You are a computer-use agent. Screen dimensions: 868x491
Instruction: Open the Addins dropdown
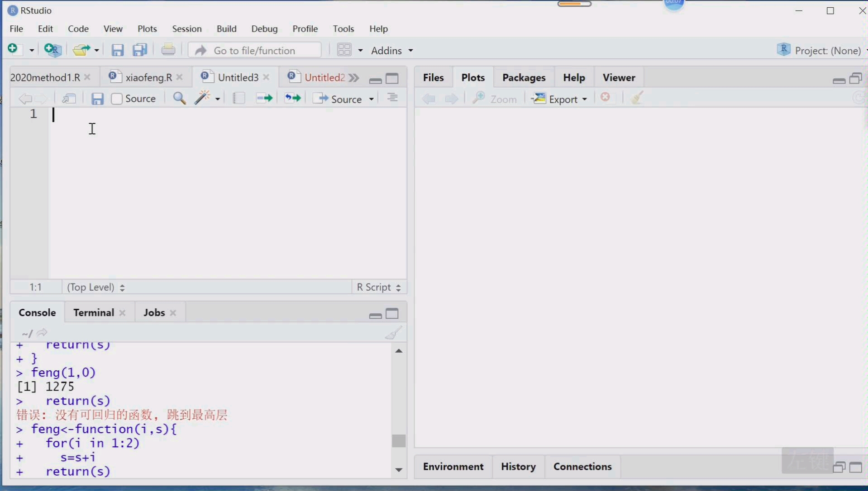[392, 51]
